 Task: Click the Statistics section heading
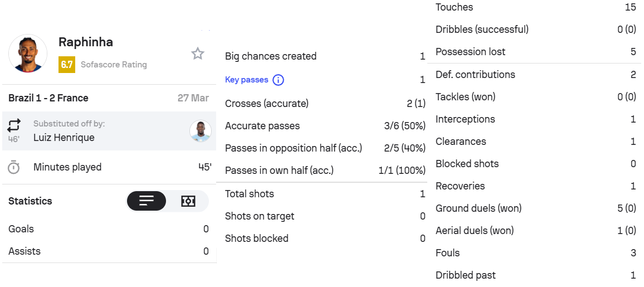30,201
